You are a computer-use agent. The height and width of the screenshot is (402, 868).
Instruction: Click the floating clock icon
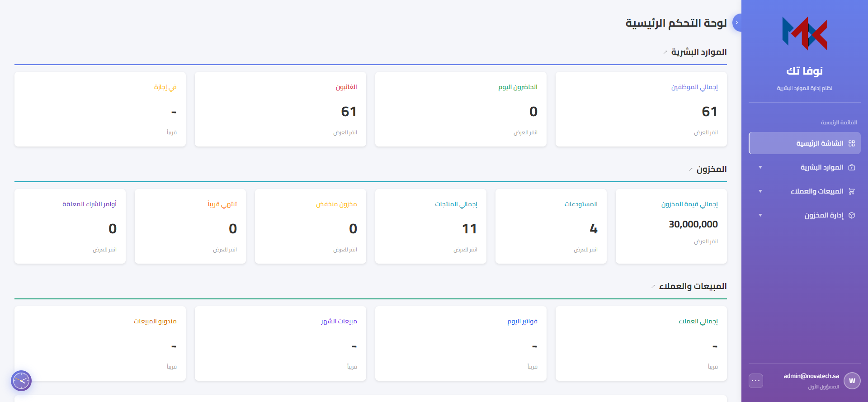[x=21, y=381]
